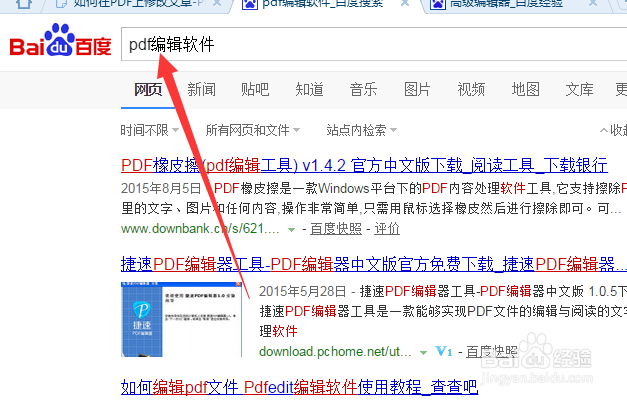Expand the 所有网页和文件 filter dropdown
Image resolution: width=627 pixels, height=400 pixels.
click(x=253, y=130)
